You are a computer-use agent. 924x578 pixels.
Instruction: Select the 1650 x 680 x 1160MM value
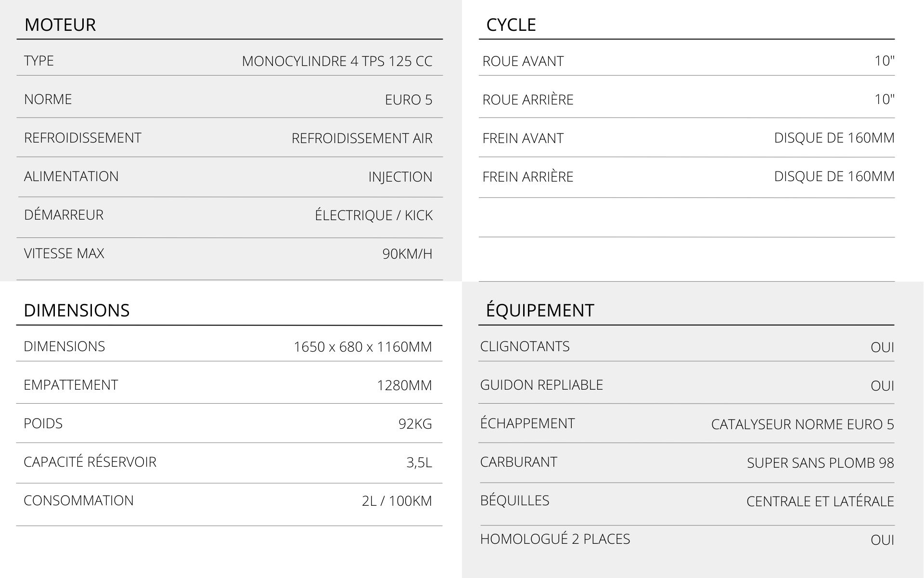coord(363,347)
